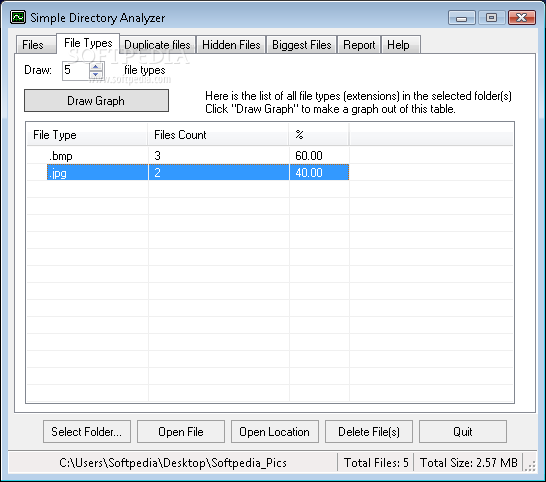Viewport: 546px width, 482px height.
Task: Switch to the Files tab
Action: 36,45
